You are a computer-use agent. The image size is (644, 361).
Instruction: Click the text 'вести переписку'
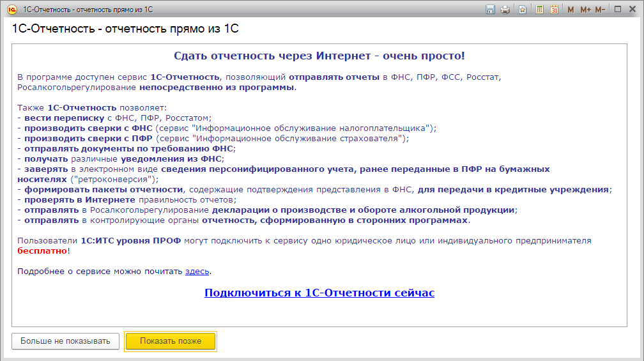tap(64, 118)
